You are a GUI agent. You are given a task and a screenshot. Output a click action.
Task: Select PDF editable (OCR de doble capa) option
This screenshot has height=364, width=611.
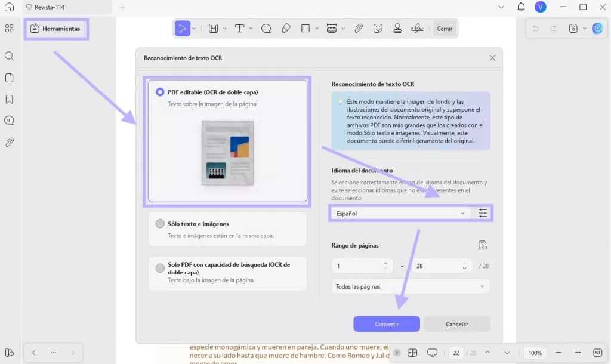(x=160, y=92)
